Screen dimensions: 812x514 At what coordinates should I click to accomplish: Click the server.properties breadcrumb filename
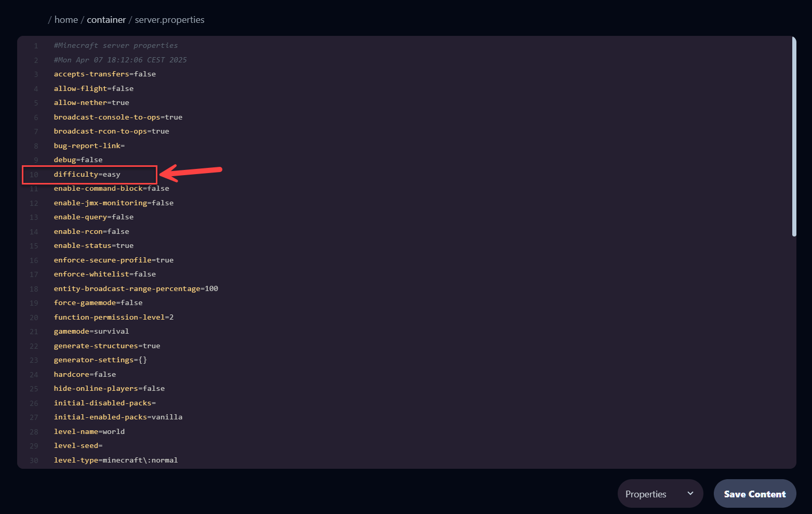click(x=169, y=20)
